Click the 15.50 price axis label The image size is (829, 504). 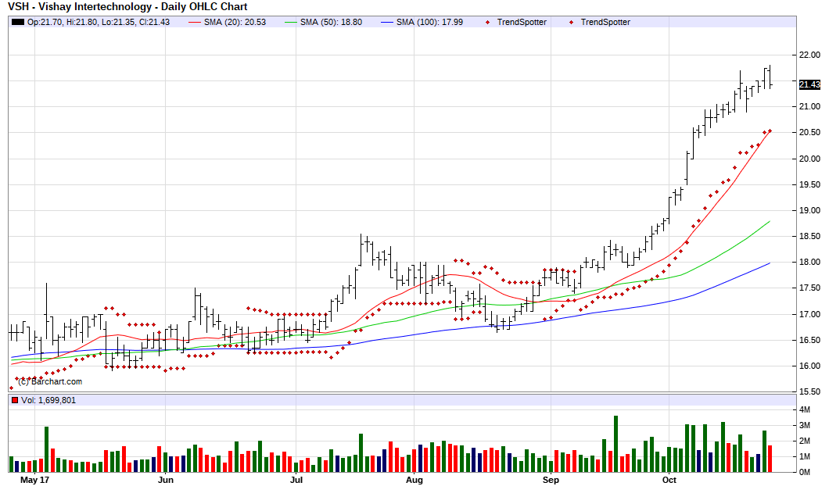click(x=809, y=392)
